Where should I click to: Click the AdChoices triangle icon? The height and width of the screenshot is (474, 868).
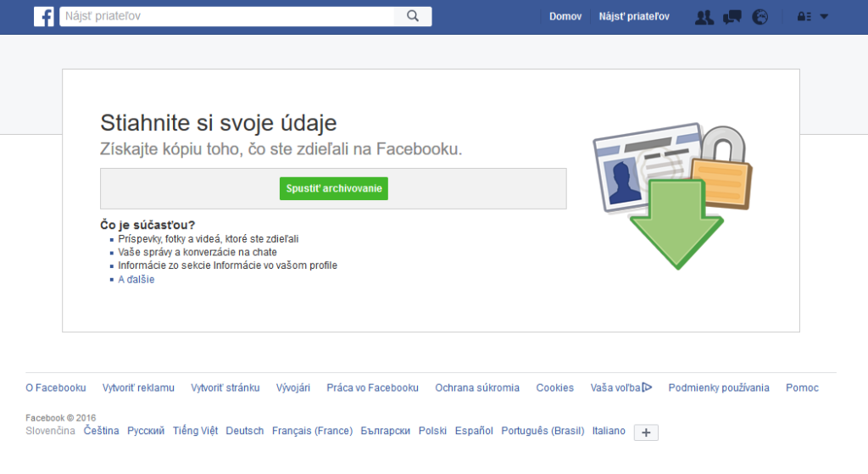647,388
